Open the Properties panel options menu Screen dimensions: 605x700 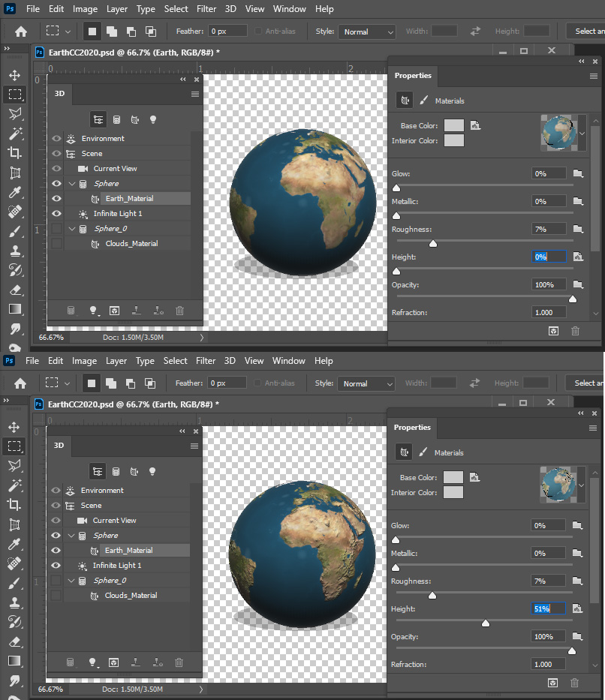coord(592,76)
